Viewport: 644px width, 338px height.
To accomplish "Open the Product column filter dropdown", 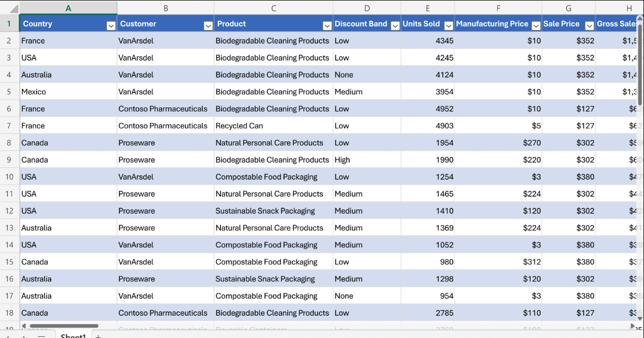I will [327, 26].
